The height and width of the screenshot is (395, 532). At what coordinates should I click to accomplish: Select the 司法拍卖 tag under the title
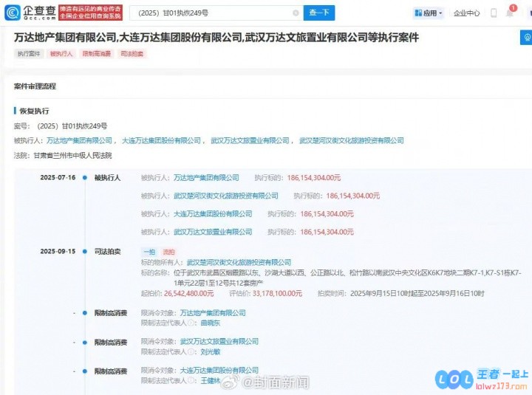[130, 54]
